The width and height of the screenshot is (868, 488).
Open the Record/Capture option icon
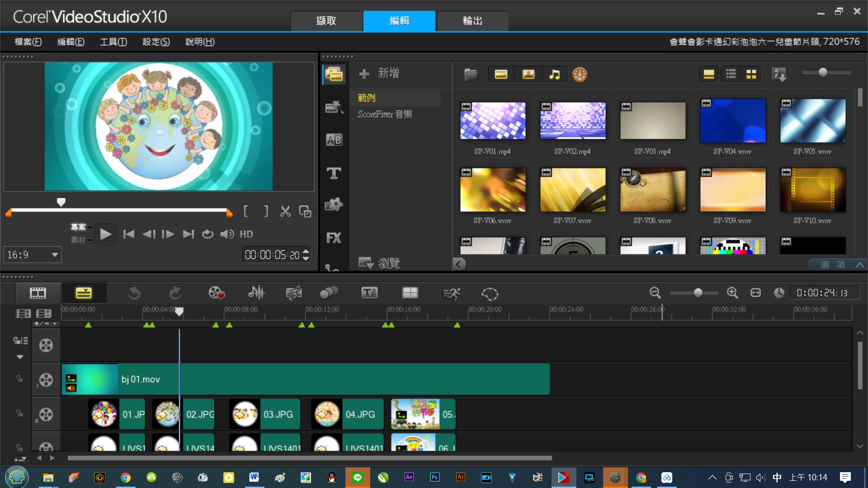[217, 294]
